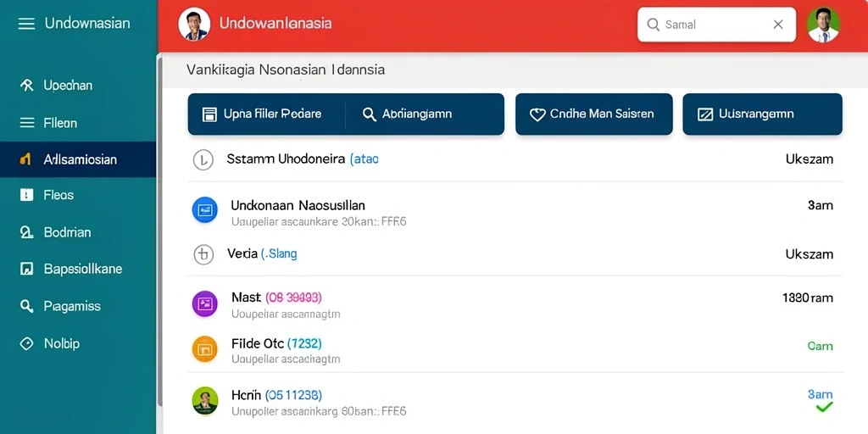868x434 pixels.
Task: Click the green checkmark in Hcrin row
Action: (x=824, y=408)
